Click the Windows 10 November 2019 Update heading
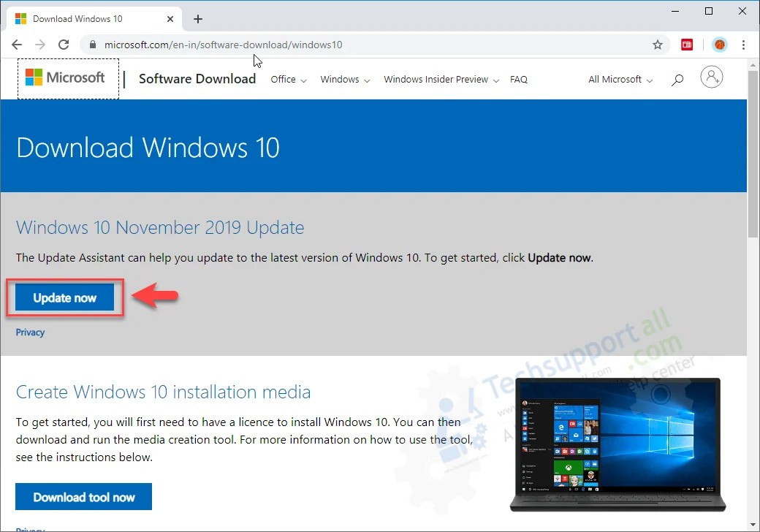This screenshot has width=760, height=532. coord(160,227)
